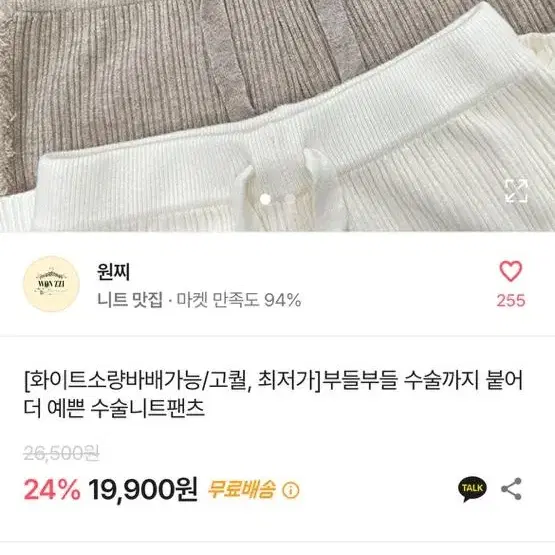
Task: Click 마켓 만족도 94% text
Action: click(239, 300)
